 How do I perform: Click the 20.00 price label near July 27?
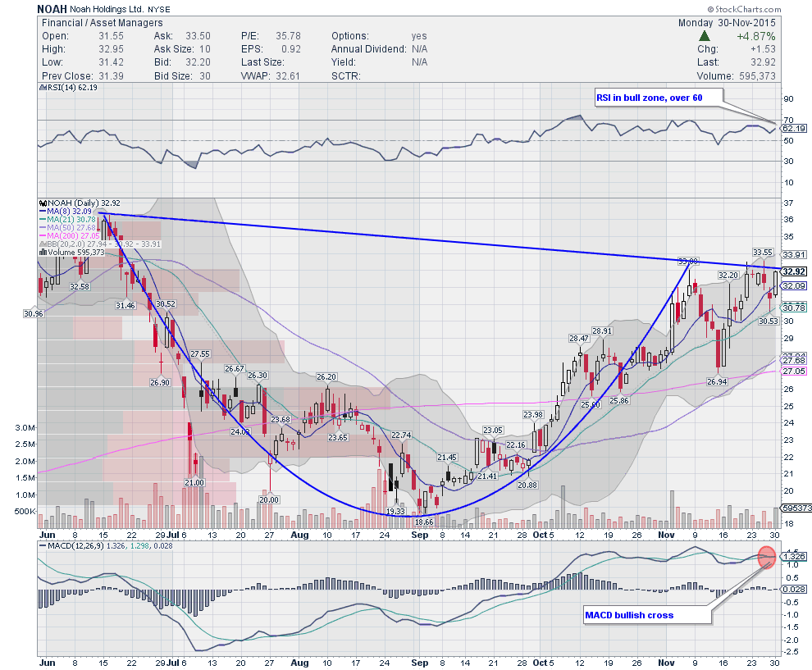(x=269, y=500)
